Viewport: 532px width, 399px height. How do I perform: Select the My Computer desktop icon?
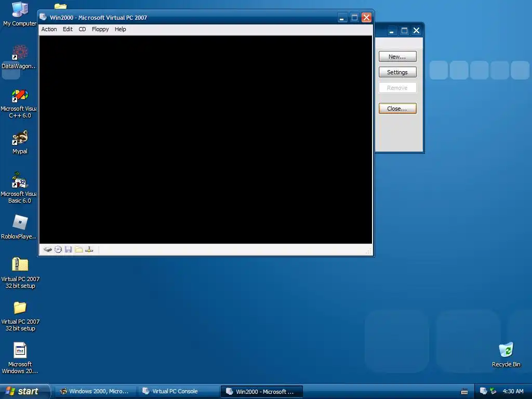click(20, 14)
